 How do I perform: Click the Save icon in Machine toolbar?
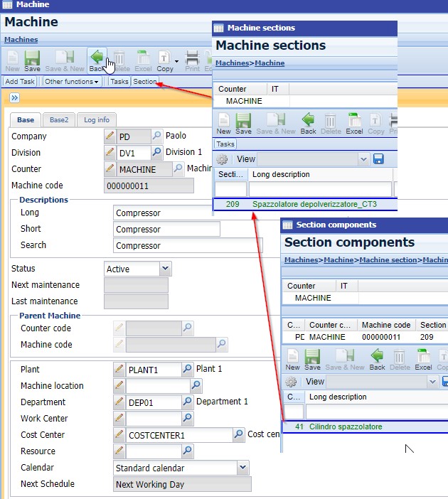tap(32, 61)
